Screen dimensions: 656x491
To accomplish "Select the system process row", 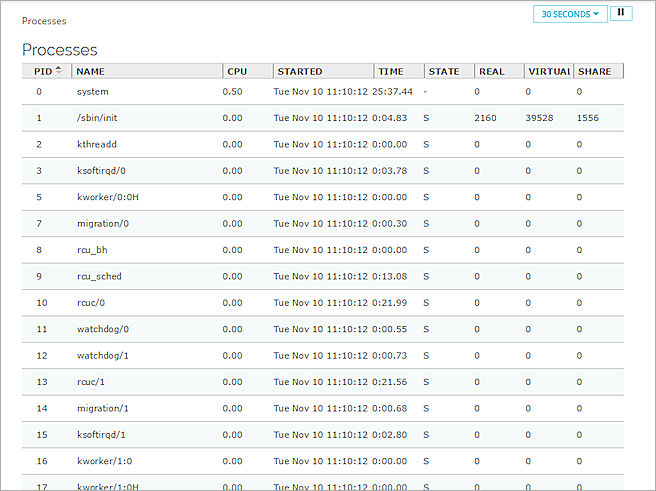I will click(x=93, y=92).
